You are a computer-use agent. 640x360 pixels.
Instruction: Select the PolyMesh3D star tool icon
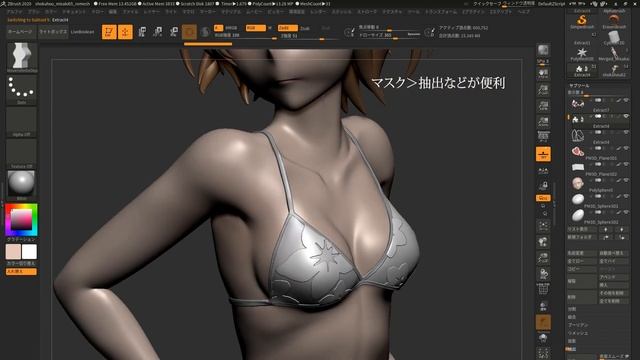tap(582, 53)
